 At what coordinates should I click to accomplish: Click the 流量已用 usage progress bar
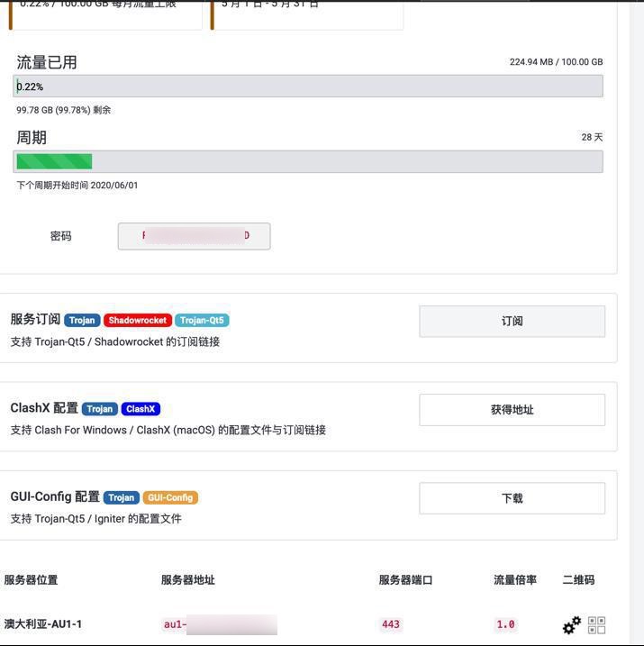click(308, 86)
